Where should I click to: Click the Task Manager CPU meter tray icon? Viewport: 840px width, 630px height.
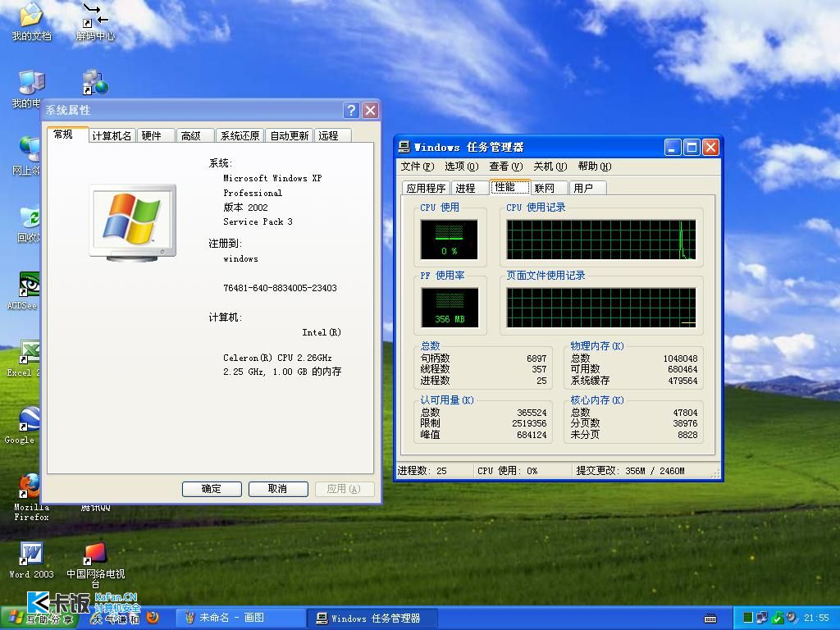click(748, 618)
